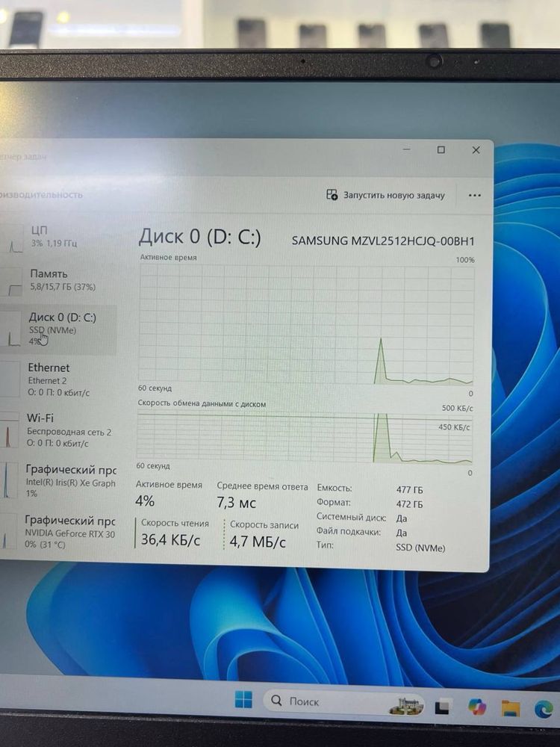Run new task via Запустить новую задачу
Image resolution: width=560 pixels, height=747 pixels.
(x=386, y=195)
